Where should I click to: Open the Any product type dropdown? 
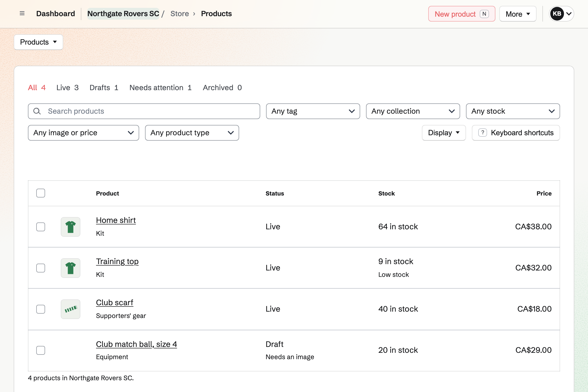pos(192,133)
